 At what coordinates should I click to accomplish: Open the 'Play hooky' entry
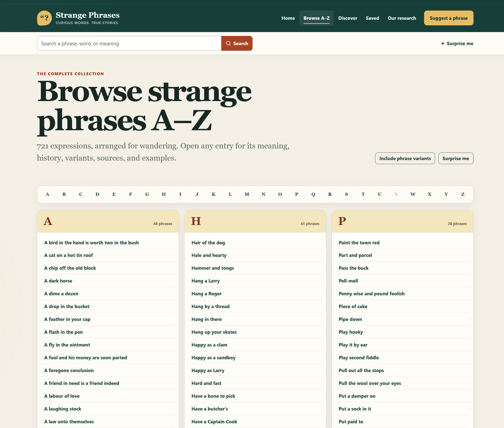(402, 332)
